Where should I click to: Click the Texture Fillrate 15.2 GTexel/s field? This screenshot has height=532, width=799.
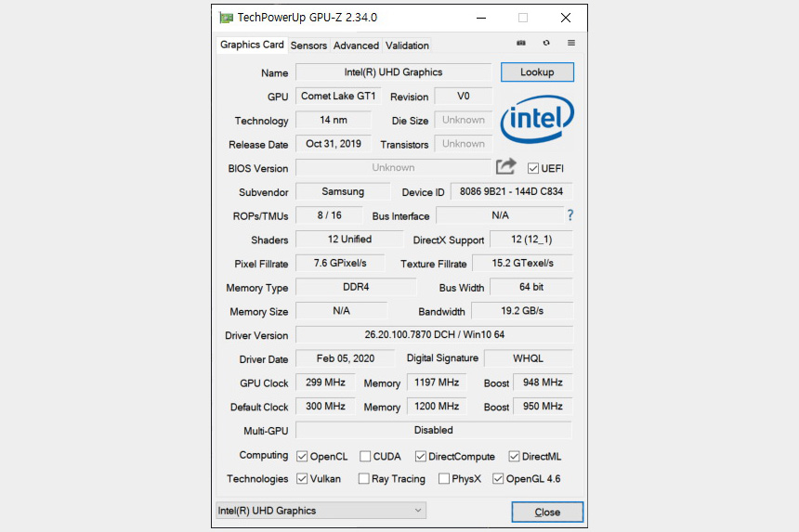(x=522, y=263)
